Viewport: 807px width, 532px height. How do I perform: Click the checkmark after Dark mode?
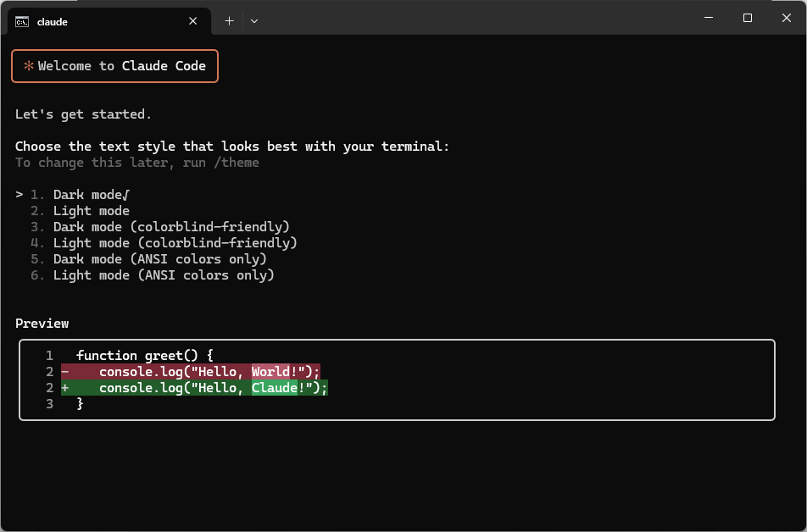(x=126, y=195)
